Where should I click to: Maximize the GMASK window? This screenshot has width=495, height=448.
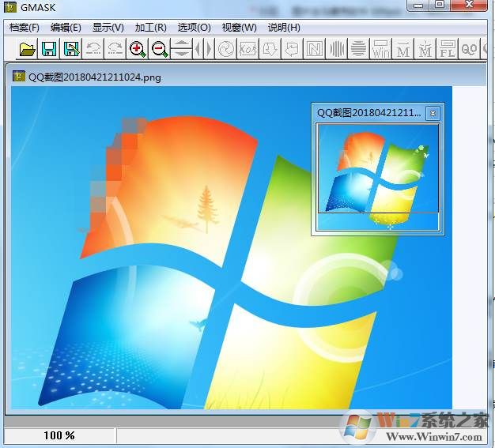(440, 5)
